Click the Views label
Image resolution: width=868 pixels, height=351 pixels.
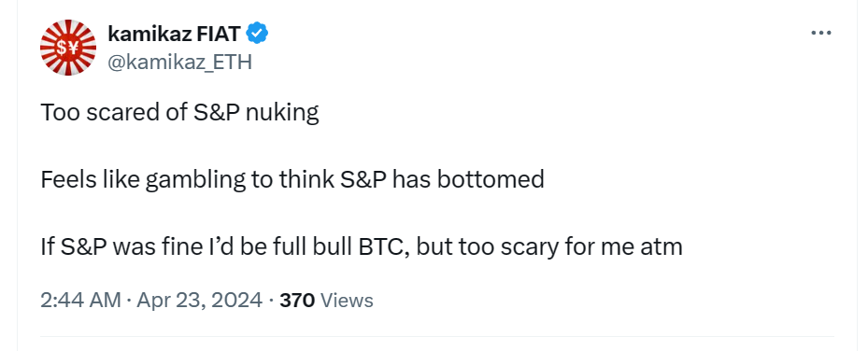coord(347,301)
